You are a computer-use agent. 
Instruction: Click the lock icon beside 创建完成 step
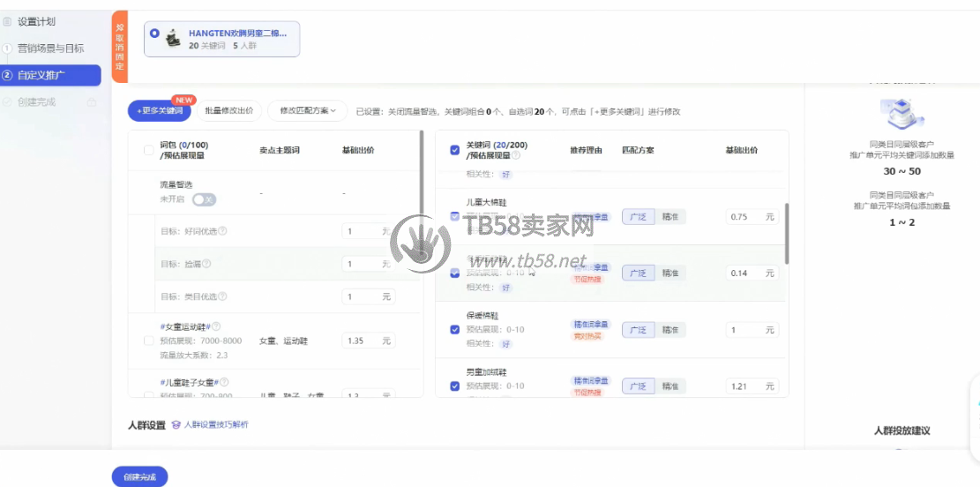coord(91,102)
